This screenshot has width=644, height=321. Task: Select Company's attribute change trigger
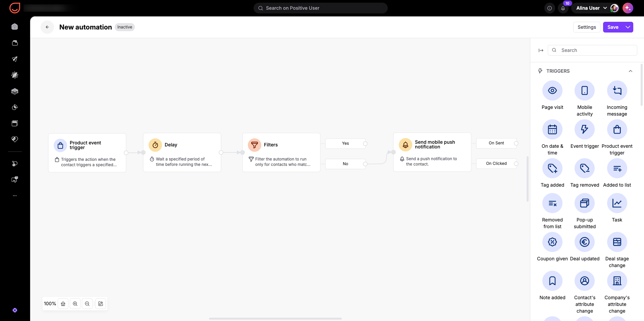pyautogui.click(x=617, y=281)
